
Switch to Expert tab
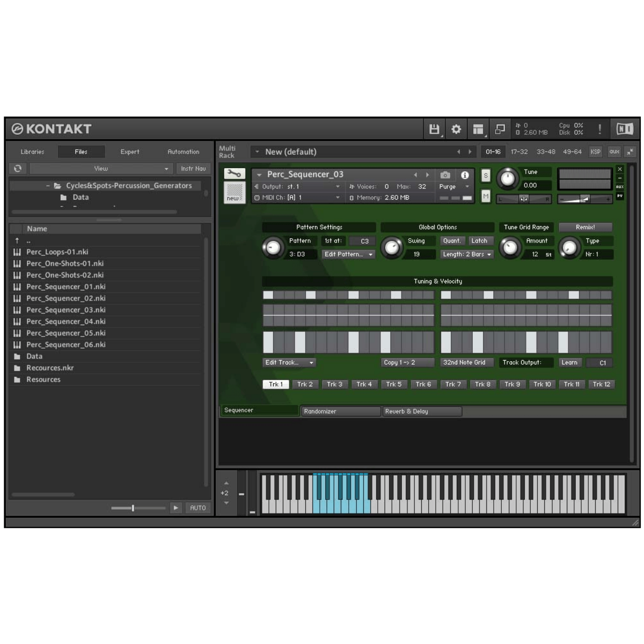coord(130,152)
